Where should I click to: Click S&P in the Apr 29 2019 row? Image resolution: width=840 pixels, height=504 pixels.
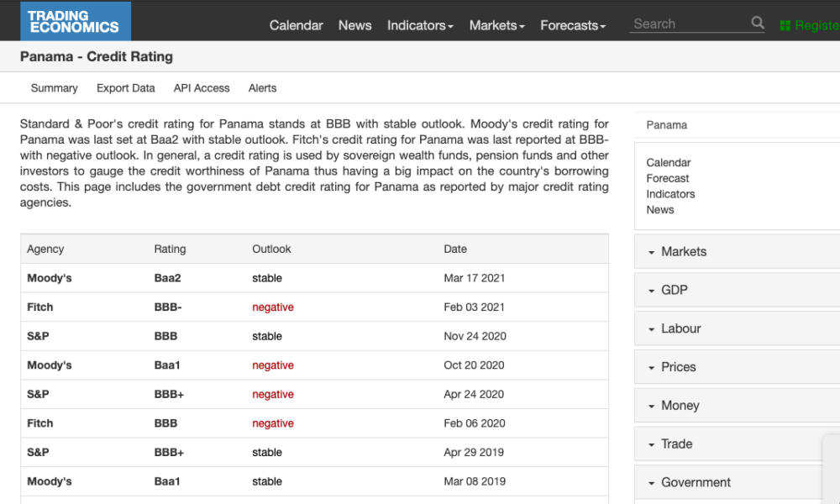[x=38, y=452]
